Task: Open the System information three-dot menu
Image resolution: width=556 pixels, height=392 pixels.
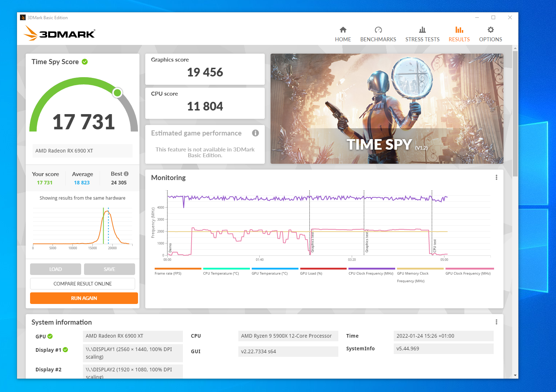Action: (x=496, y=322)
